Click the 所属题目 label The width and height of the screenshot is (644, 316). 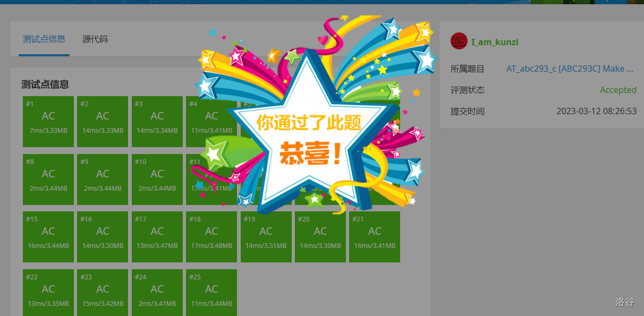(x=468, y=69)
